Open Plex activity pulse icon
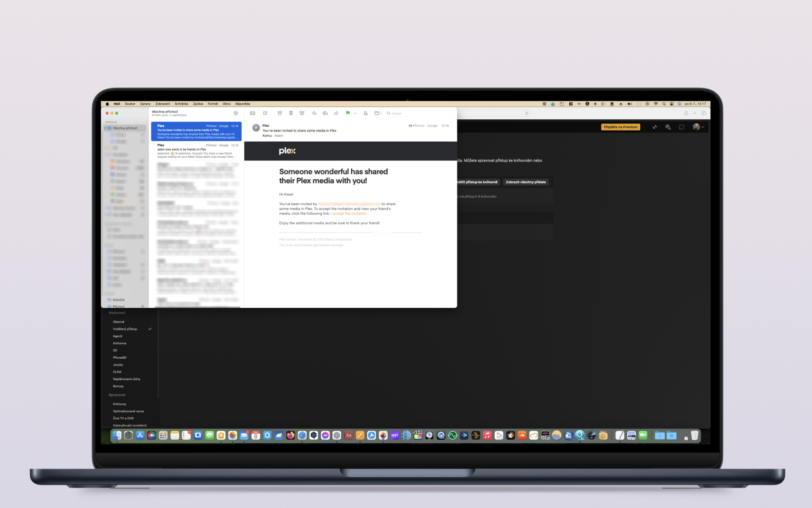This screenshot has width=812, height=508. 654,127
